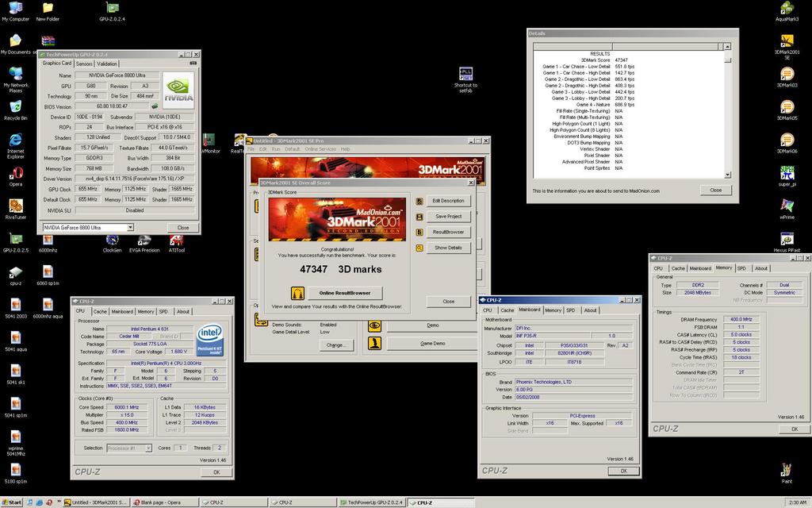
Task: Select the Opera desktop icon
Action: 16,176
